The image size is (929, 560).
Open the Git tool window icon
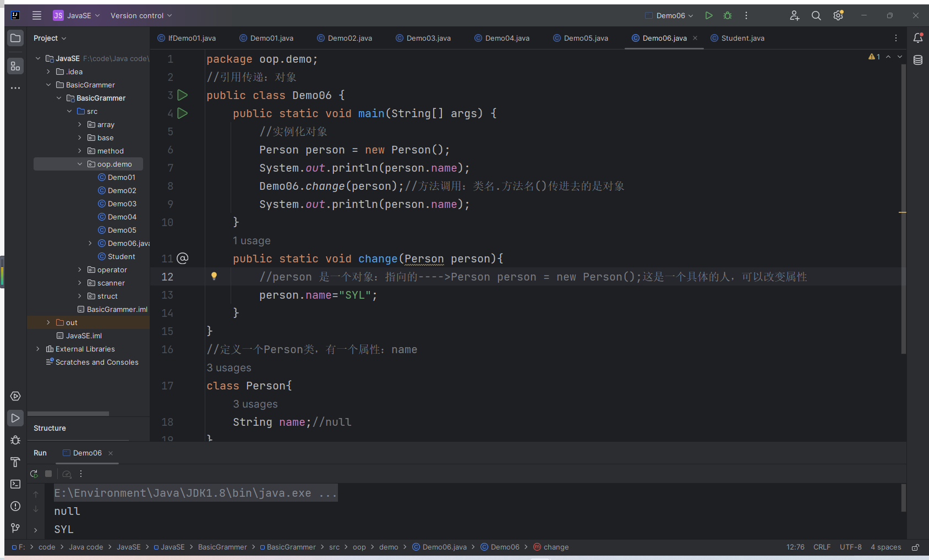15,528
